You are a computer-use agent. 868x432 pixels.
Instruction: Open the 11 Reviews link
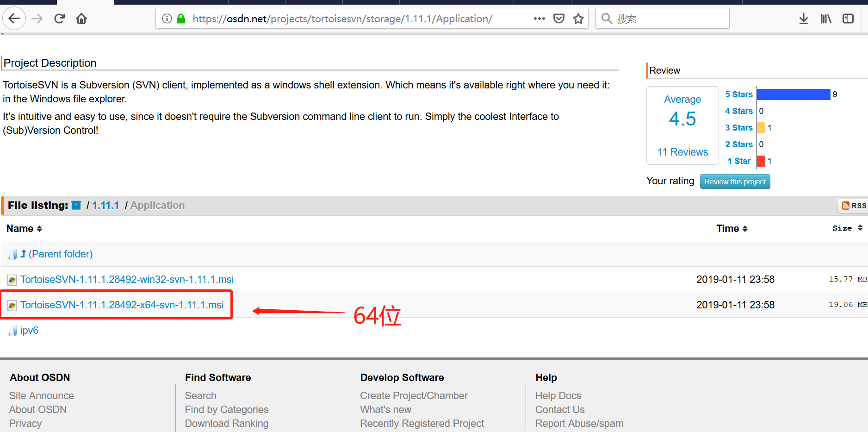682,152
